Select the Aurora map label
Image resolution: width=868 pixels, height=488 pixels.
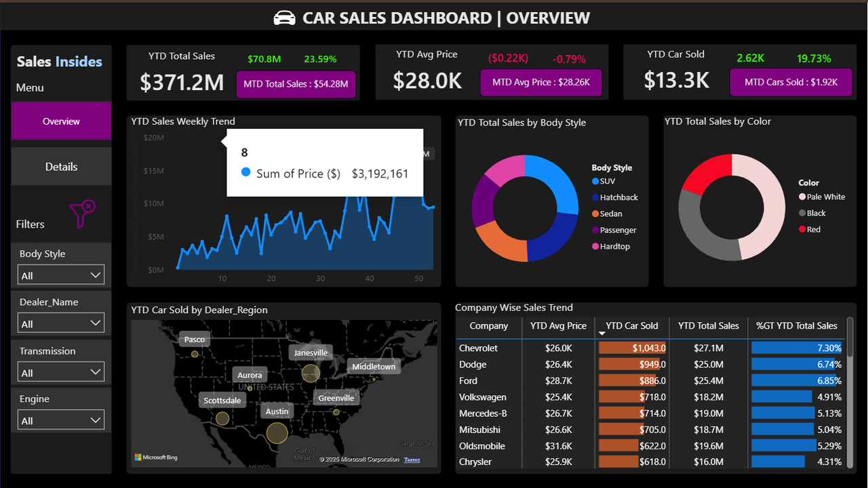coord(250,375)
